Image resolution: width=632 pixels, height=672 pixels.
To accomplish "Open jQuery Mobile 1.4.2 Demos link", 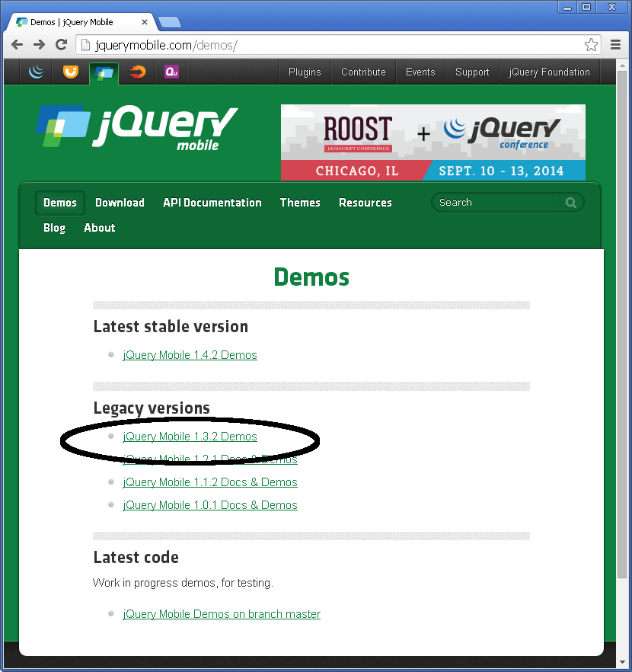I will 190,355.
